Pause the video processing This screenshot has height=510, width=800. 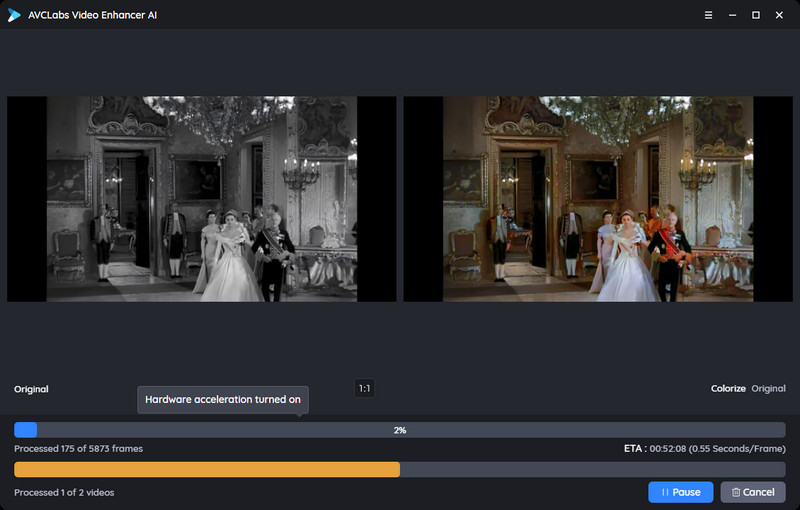[681, 492]
